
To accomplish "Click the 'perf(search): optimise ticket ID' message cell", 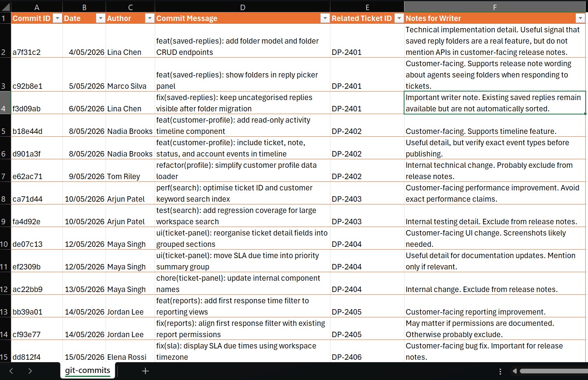I will 242,193.
